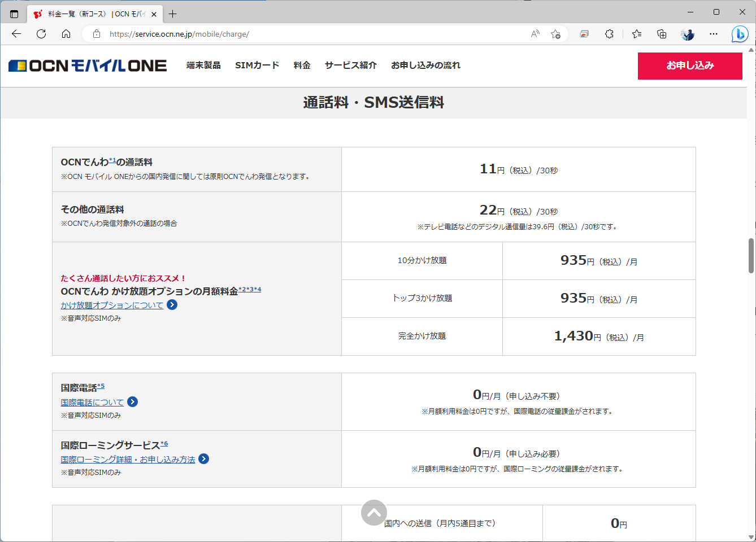This screenshot has width=756, height=542.
Task: Close the OCN モバイル tab
Action: 154,14
